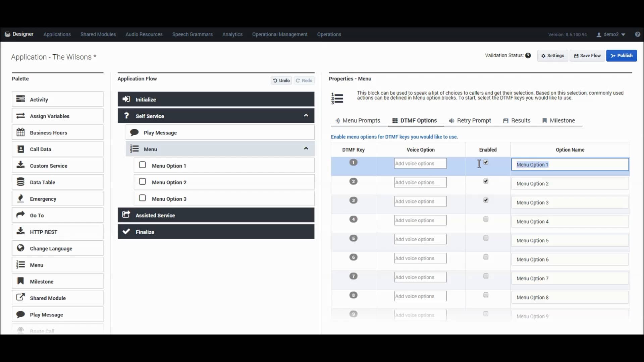Click the Milestone flag icon in palette

[x=20, y=281]
